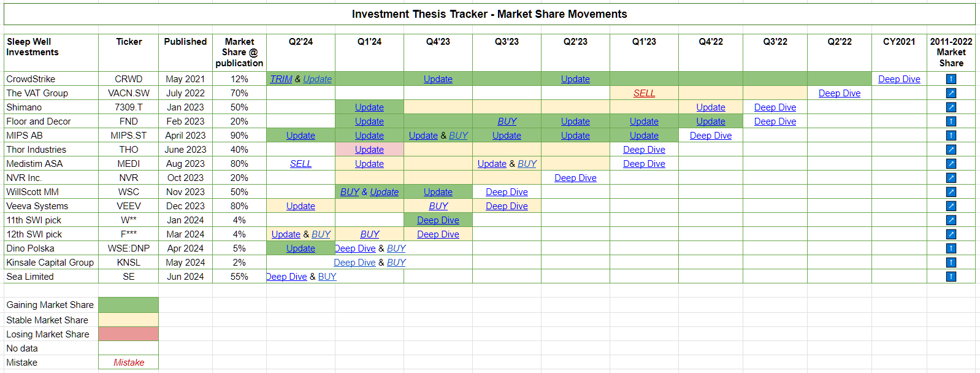Open the Floor and Decor BUY link
This screenshot has width=980, height=373.
[x=507, y=121]
